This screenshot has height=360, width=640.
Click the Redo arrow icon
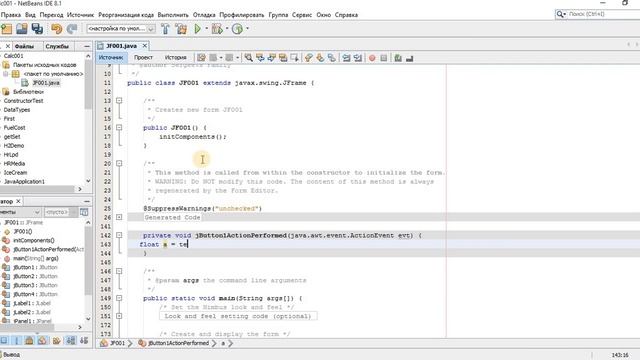click(x=72, y=29)
